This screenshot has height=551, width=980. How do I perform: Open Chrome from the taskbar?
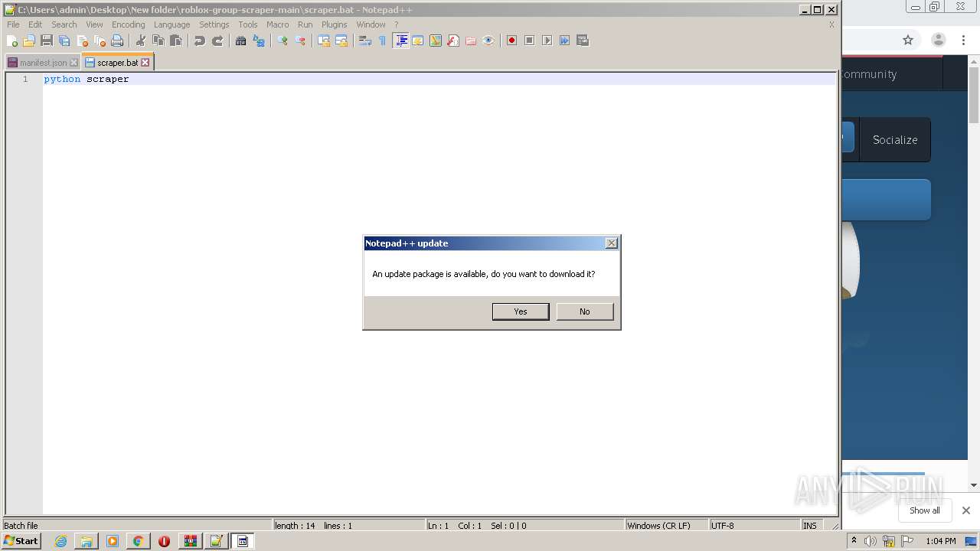[138, 541]
